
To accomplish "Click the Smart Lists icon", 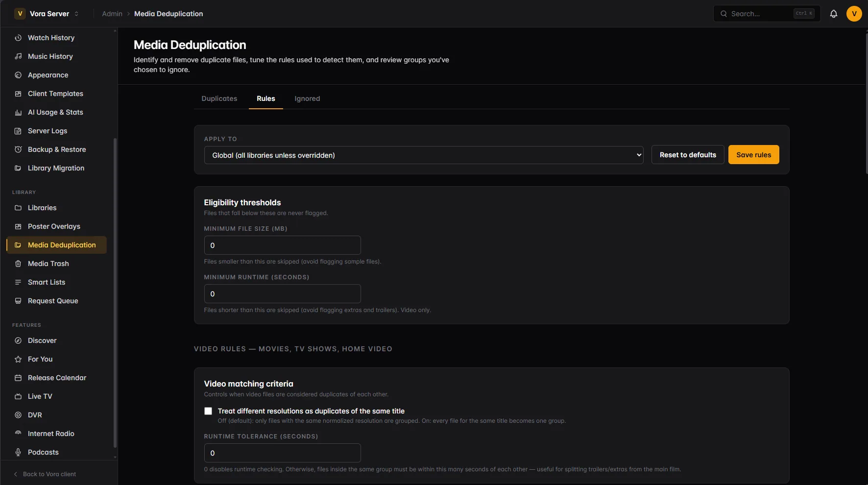I will 18,282.
